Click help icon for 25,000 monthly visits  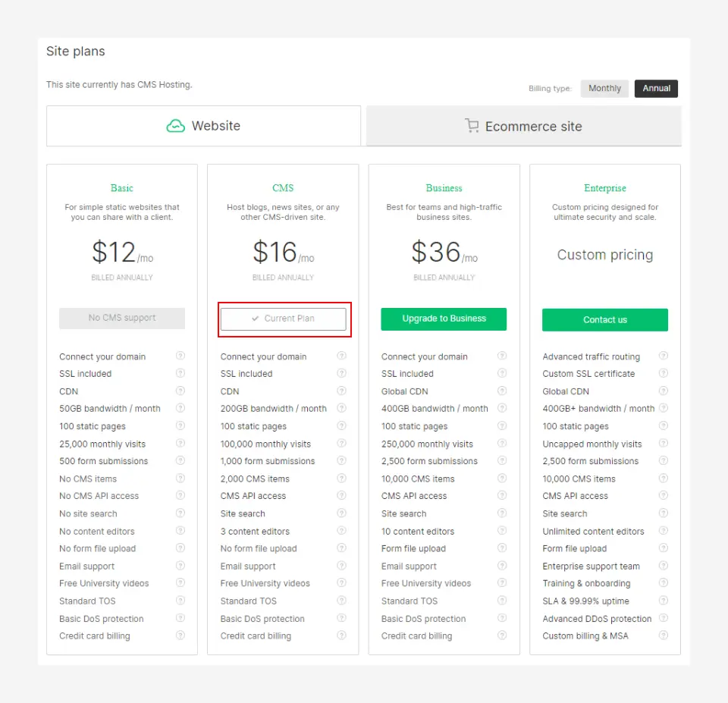tap(180, 444)
